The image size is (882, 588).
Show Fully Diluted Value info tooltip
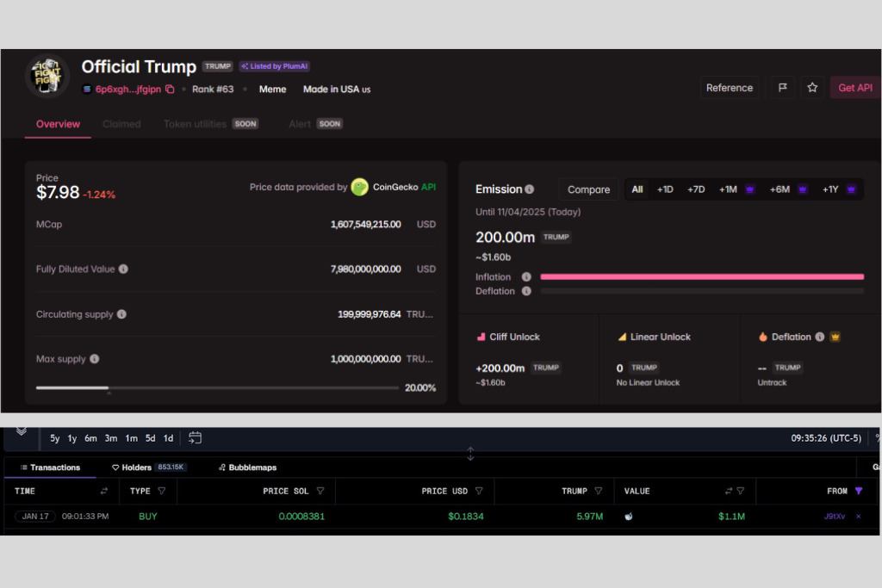click(x=123, y=269)
